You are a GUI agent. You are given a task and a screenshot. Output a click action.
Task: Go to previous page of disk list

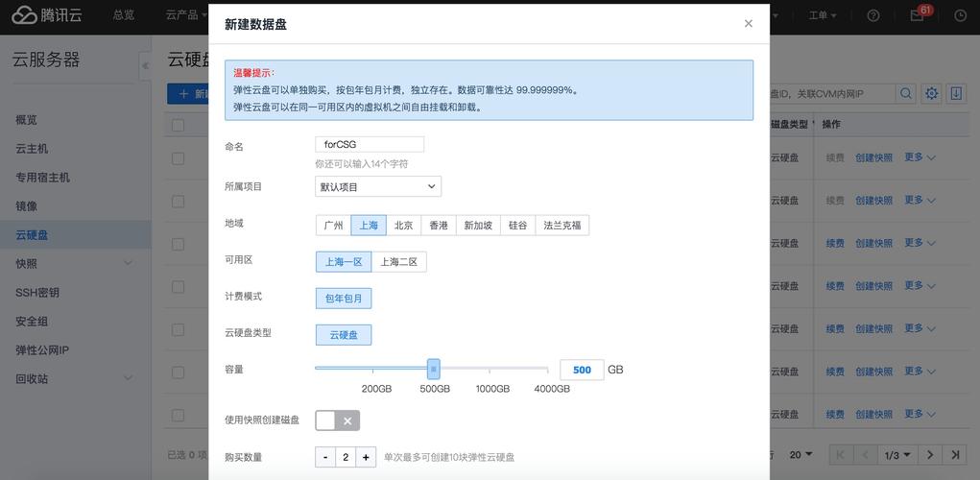pyautogui.click(x=865, y=455)
